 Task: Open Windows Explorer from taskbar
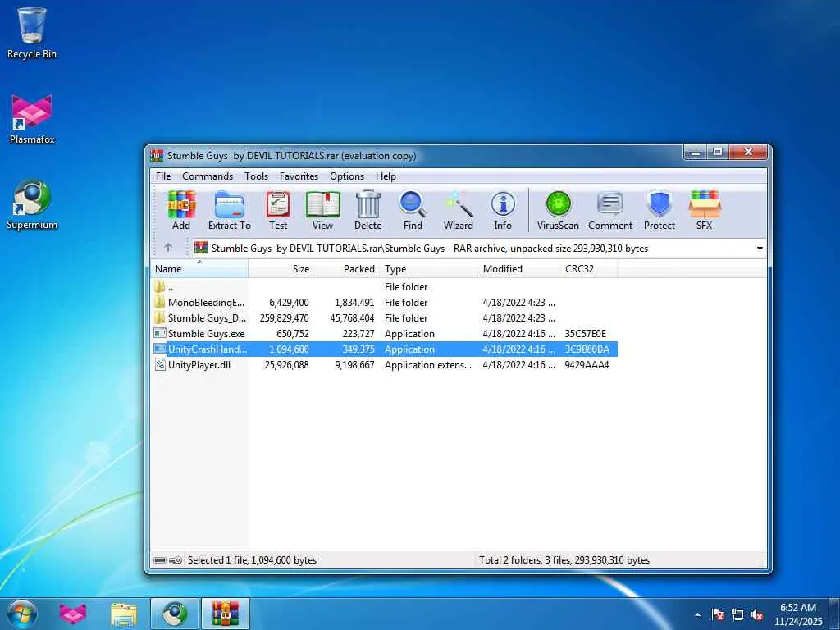coord(124,614)
